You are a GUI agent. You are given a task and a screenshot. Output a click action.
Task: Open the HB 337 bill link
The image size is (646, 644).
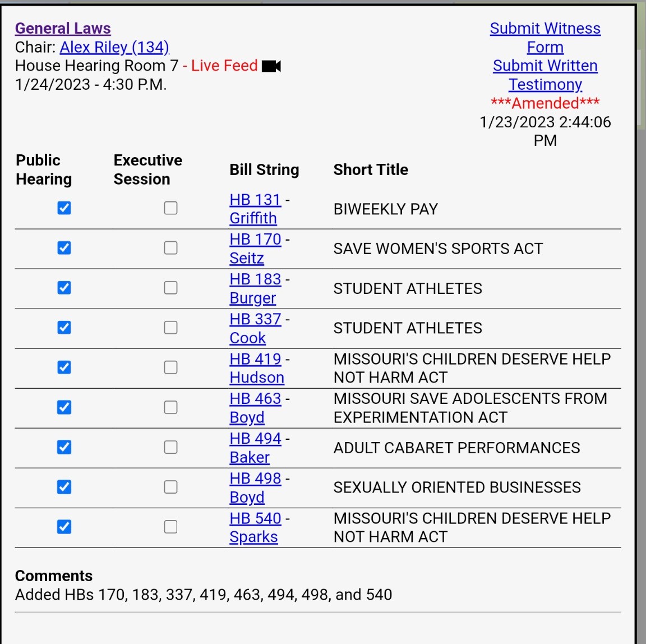[256, 319]
